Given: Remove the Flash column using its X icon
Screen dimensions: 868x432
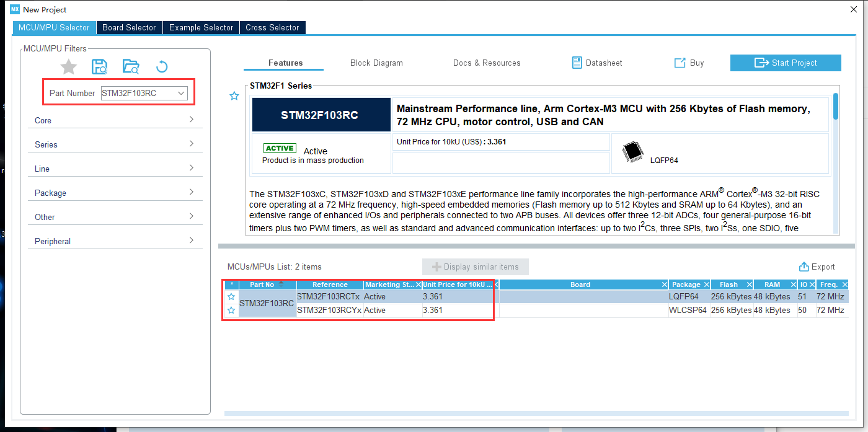Looking at the screenshot, I should [748, 284].
